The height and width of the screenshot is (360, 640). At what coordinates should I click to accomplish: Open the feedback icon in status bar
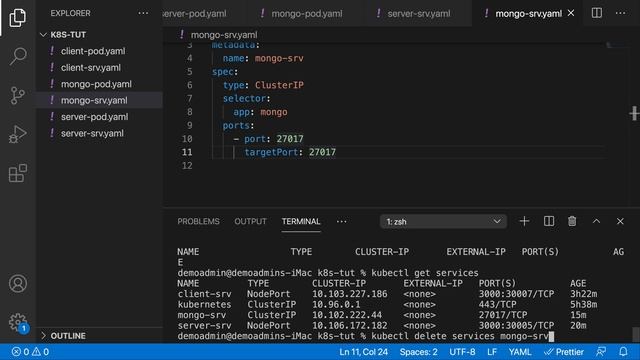point(601,352)
